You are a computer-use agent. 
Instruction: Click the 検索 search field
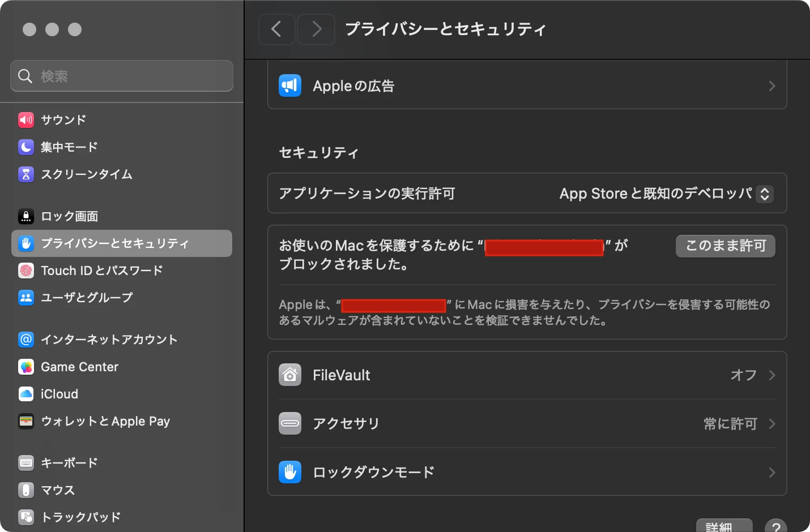(x=122, y=76)
